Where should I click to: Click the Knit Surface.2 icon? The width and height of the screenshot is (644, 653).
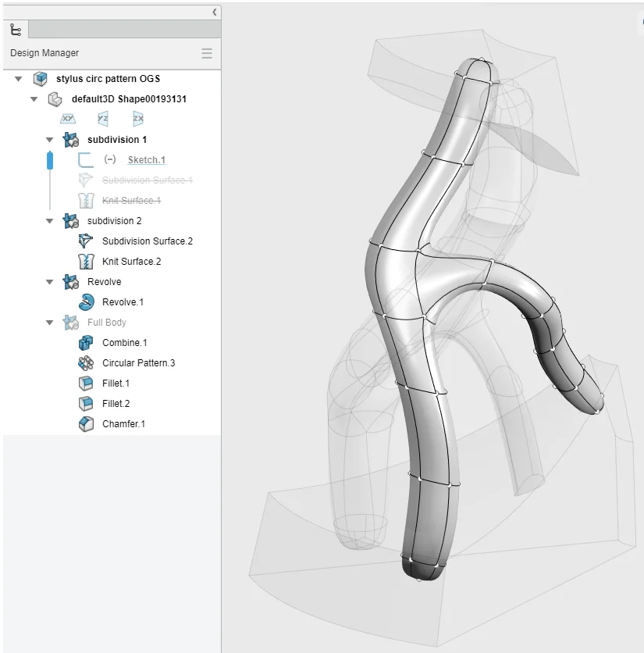86,262
